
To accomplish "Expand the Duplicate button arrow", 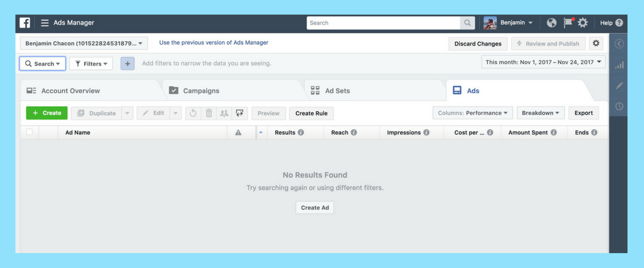I will 127,113.
